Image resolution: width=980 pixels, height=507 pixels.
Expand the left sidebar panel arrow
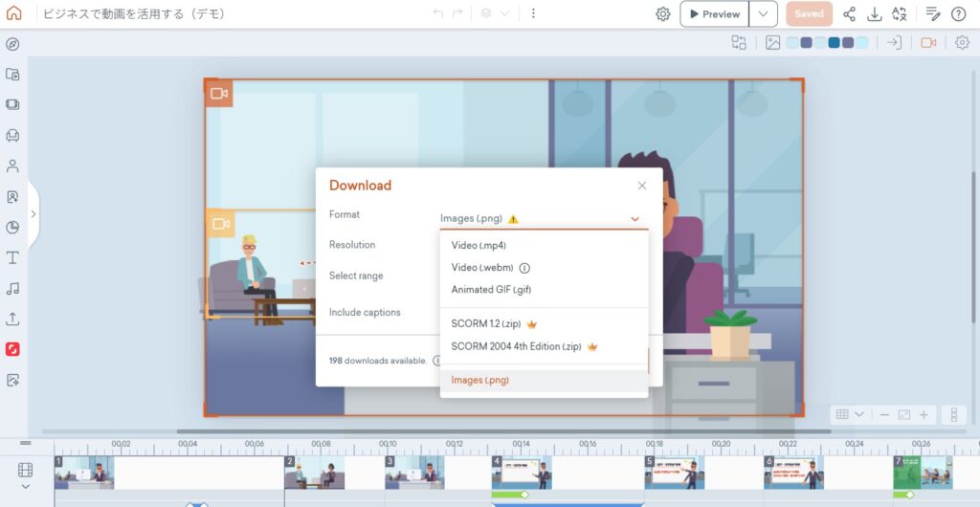[x=33, y=213]
